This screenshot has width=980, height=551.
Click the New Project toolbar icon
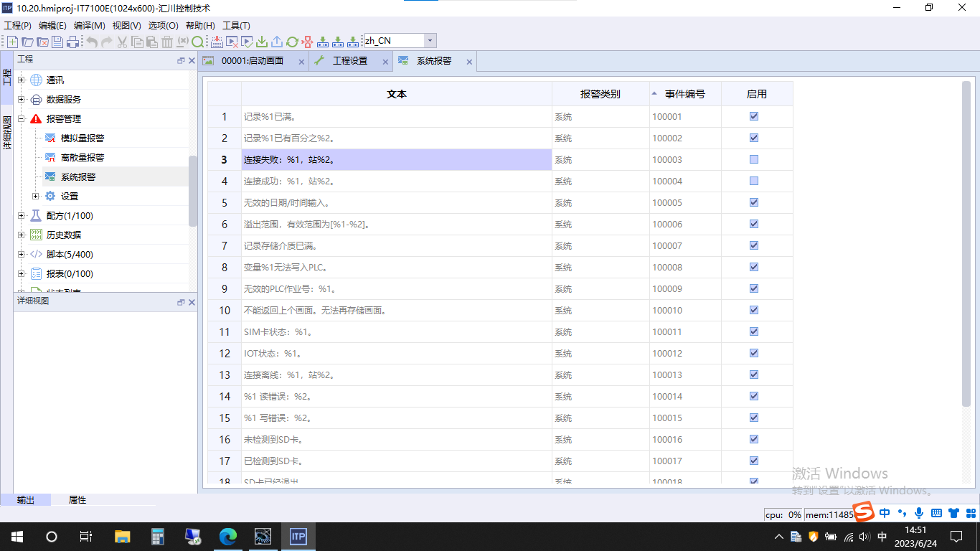tap(12, 42)
